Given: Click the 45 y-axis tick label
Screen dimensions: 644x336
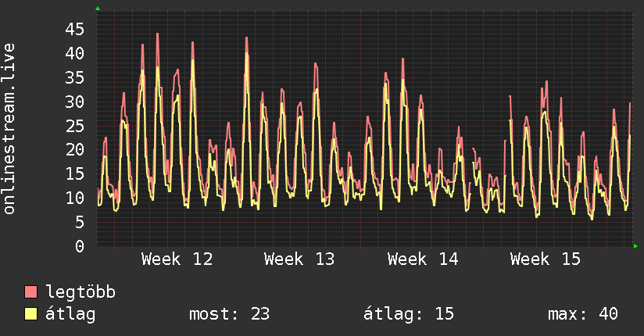Looking at the screenshot, I should tap(75, 29).
